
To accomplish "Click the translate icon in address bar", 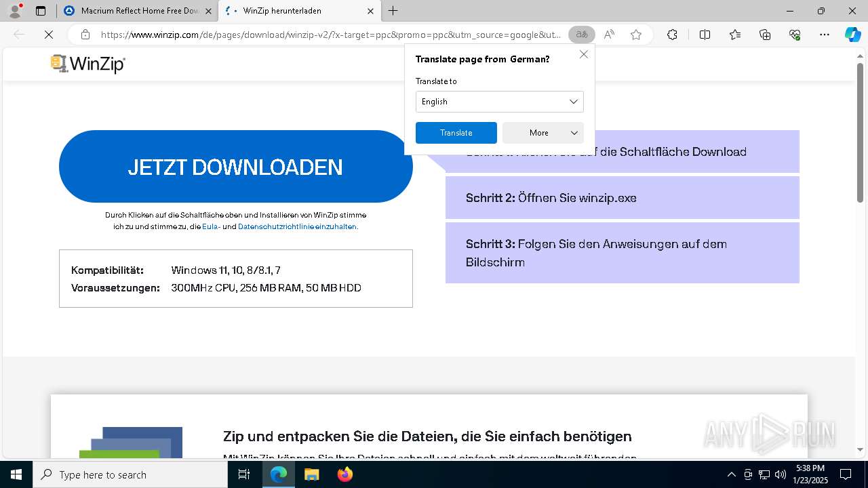I will (x=582, y=35).
